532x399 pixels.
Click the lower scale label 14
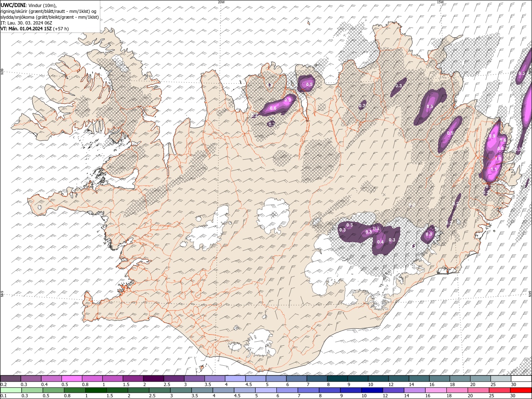[x=406, y=396]
